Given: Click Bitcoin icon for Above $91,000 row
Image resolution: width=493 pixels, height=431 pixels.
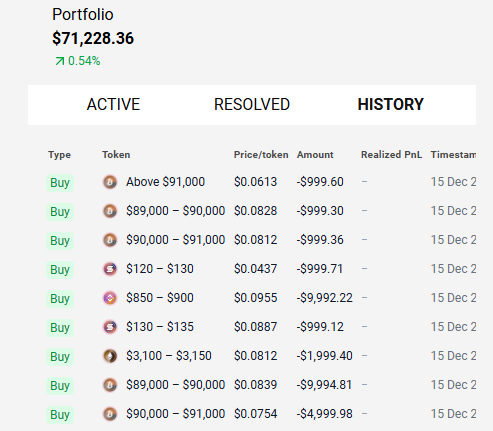Looking at the screenshot, I should [x=110, y=182].
